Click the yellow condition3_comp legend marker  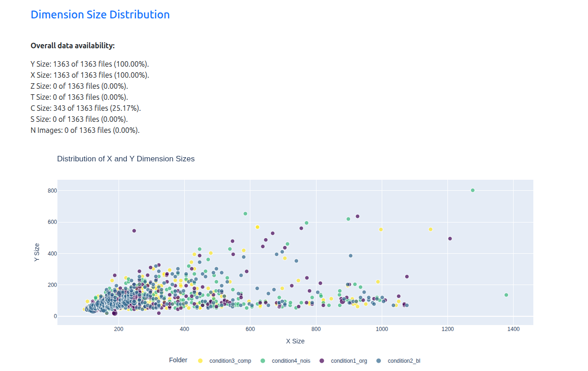[x=200, y=361]
